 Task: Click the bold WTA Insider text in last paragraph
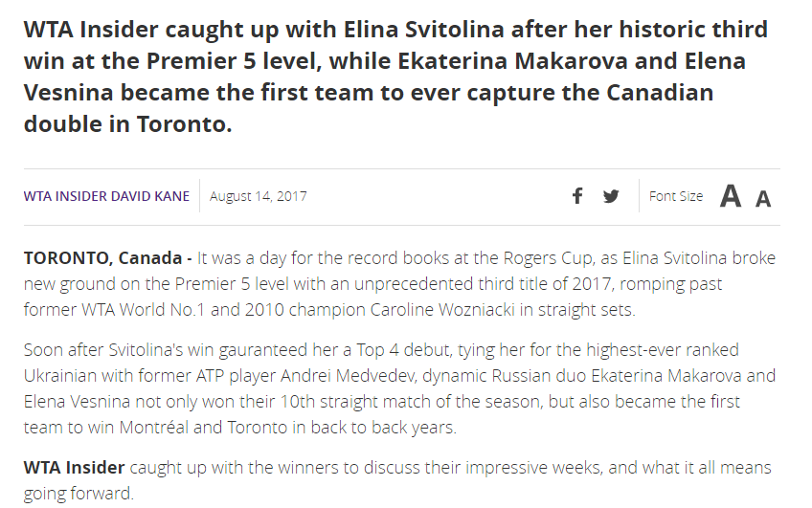(74, 468)
